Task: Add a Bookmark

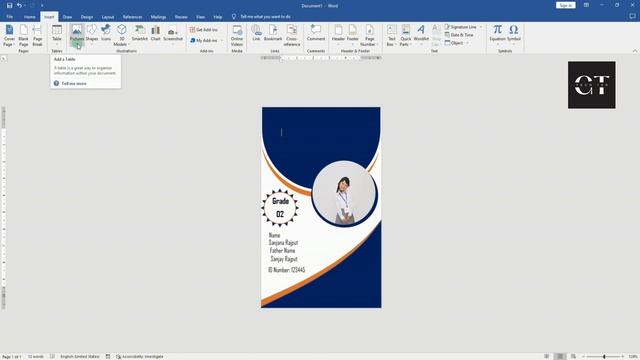Action: [273, 33]
